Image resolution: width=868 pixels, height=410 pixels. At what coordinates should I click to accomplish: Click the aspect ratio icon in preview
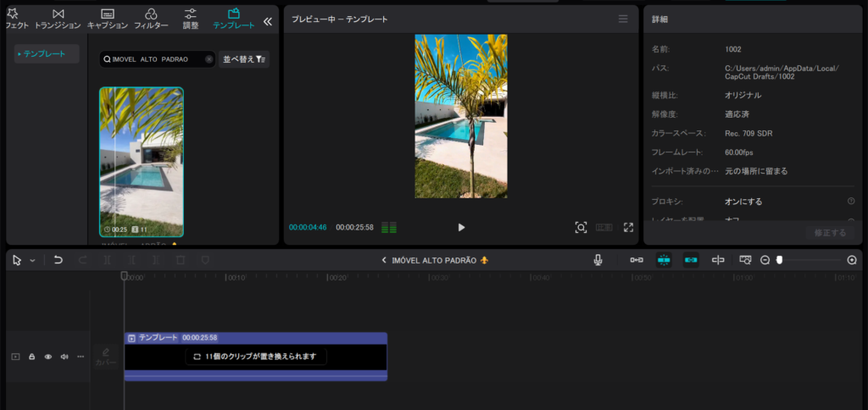pos(604,227)
